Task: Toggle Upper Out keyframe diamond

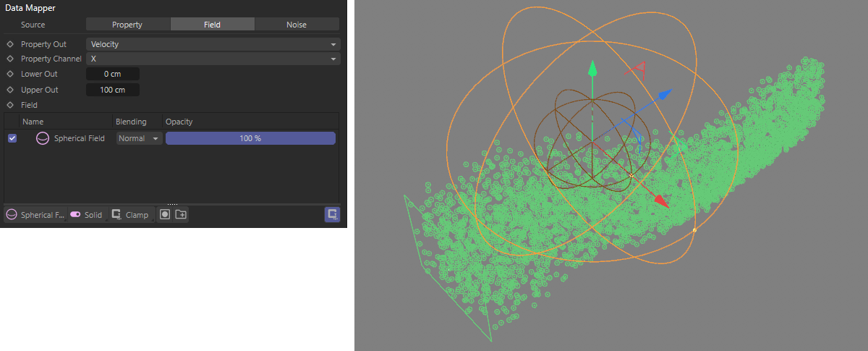Action: click(x=10, y=90)
